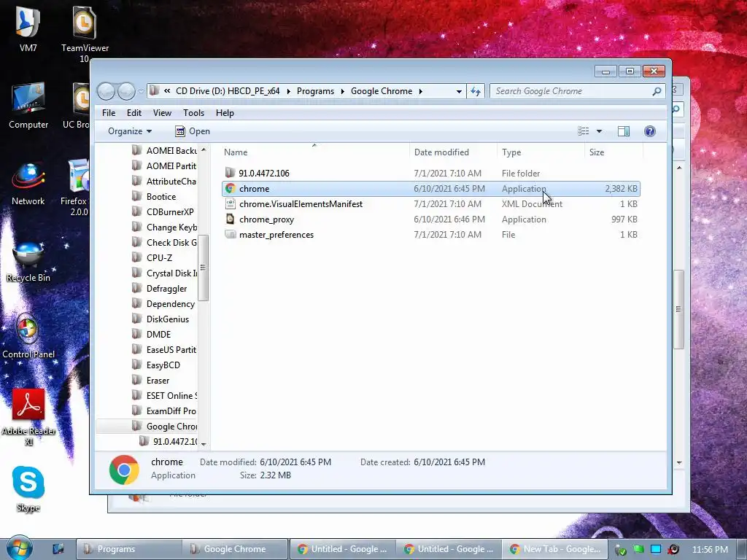Open the View menu
This screenshot has height=560, width=747.
(162, 113)
